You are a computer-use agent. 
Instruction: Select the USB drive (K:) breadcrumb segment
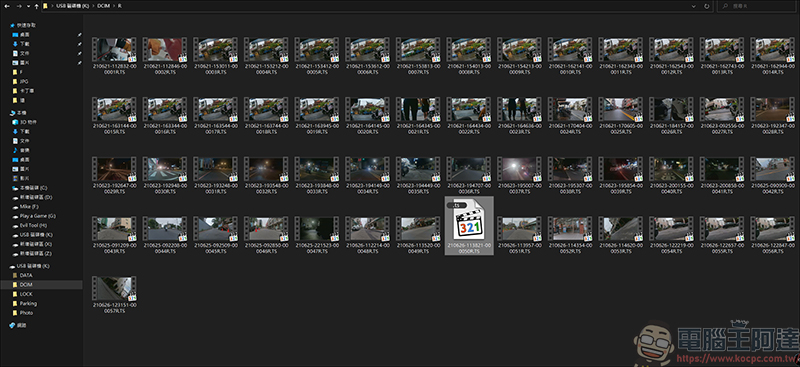click(x=74, y=6)
